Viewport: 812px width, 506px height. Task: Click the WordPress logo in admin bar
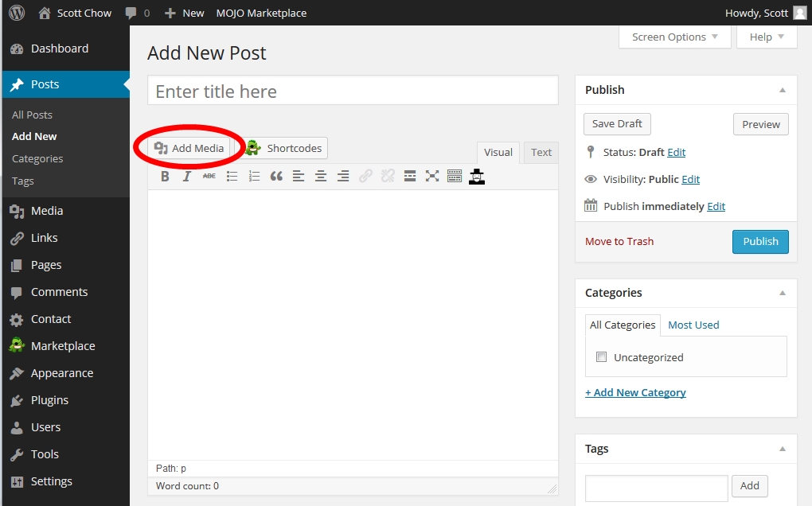point(17,13)
